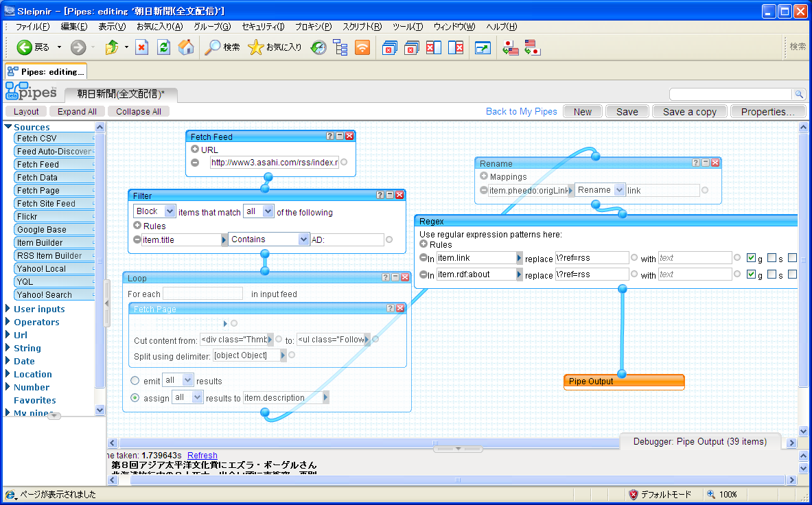Open the Debugger Pipe Output tab
Image resolution: width=812 pixels, height=505 pixels.
[x=699, y=441]
